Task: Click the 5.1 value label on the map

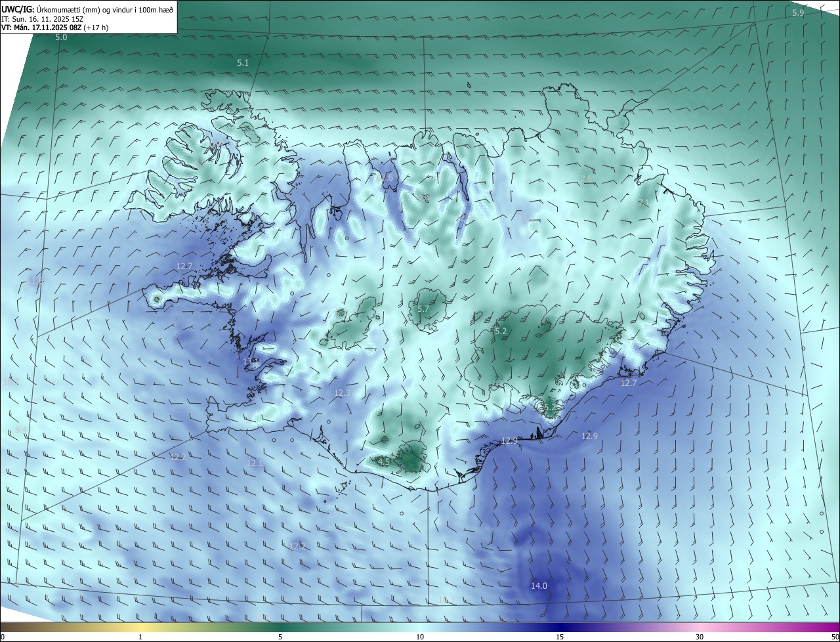Action: click(243, 62)
